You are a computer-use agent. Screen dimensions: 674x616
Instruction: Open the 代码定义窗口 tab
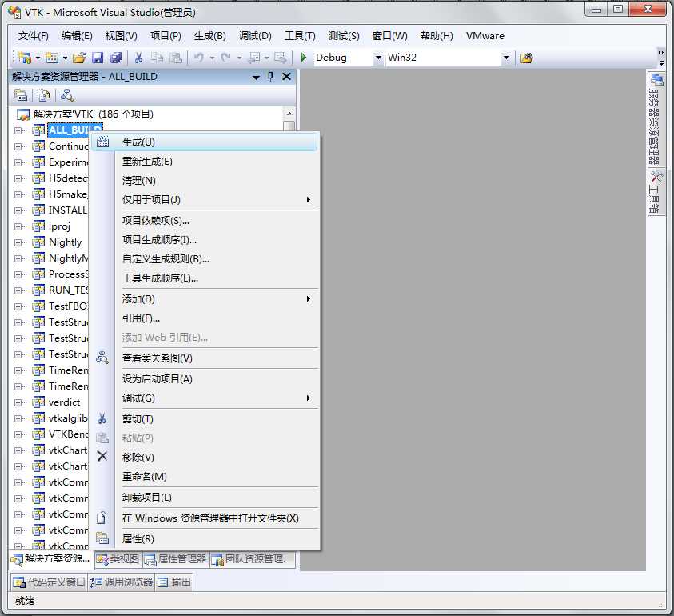[x=49, y=582]
